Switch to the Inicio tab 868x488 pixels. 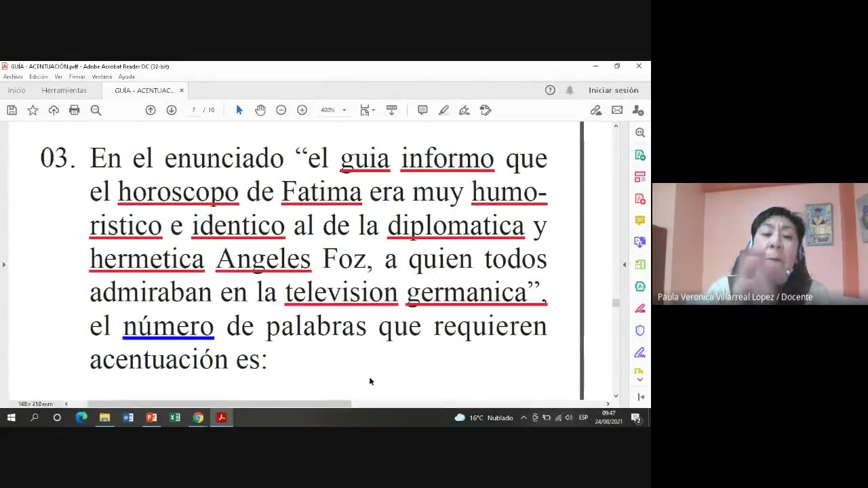pyautogui.click(x=16, y=90)
